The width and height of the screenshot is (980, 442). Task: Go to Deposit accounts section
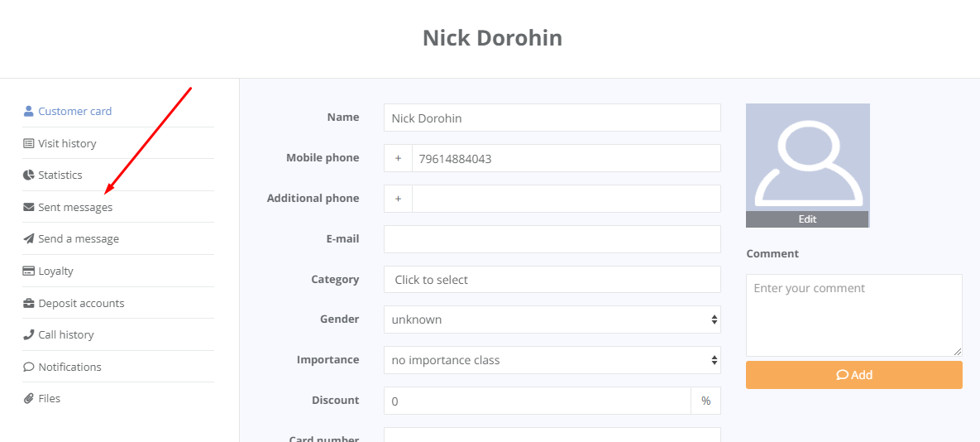click(x=81, y=303)
